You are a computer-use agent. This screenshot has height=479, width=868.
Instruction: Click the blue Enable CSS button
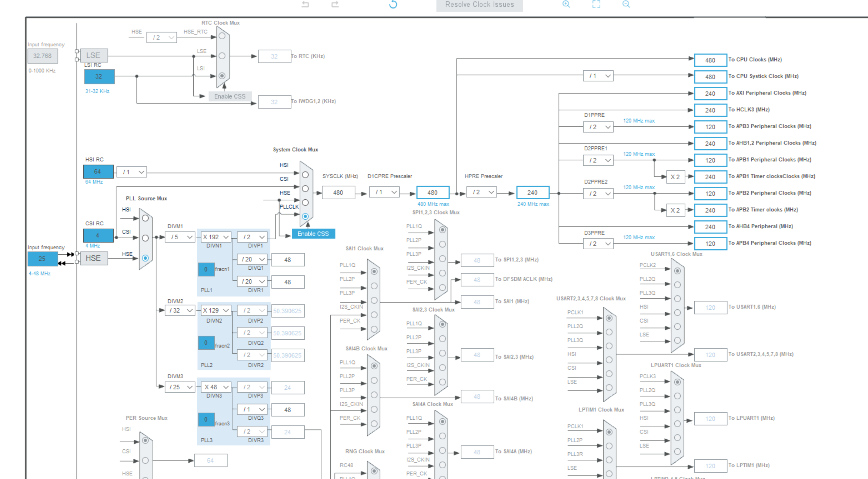click(x=313, y=234)
